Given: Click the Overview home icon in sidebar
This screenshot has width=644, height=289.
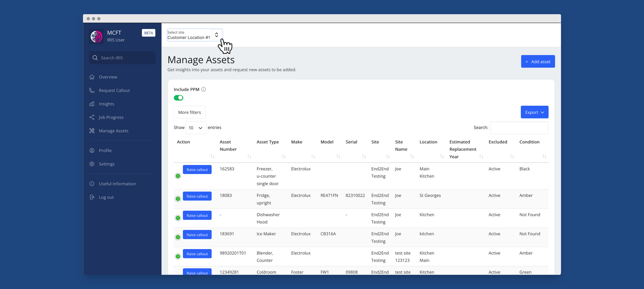Looking at the screenshot, I should [x=92, y=77].
